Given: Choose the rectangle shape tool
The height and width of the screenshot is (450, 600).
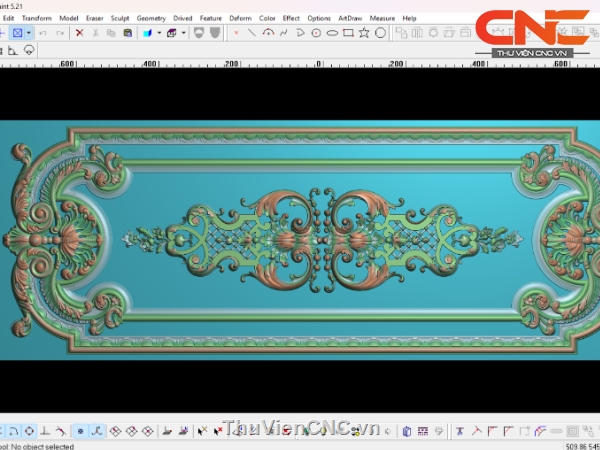Looking at the screenshot, I should pyautogui.click(x=347, y=33).
